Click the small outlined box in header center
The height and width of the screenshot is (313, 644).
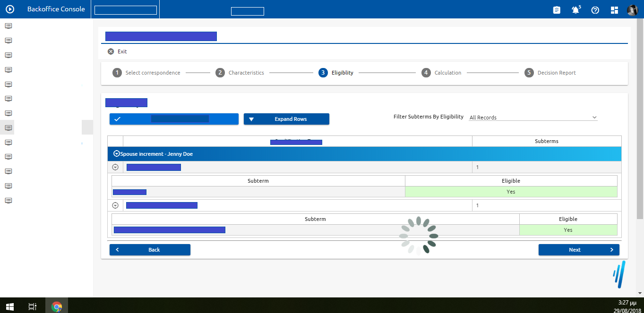click(x=248, y=11)
